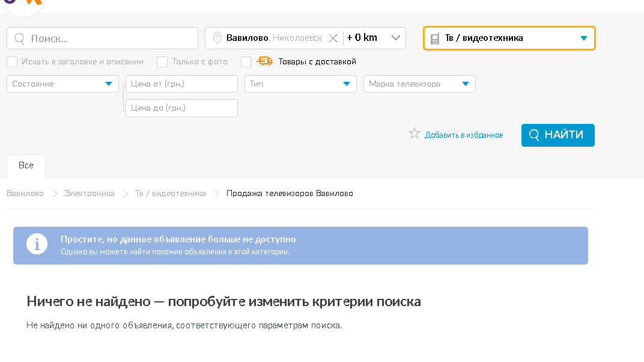Click the search magnifier icon

coord(20,38)
